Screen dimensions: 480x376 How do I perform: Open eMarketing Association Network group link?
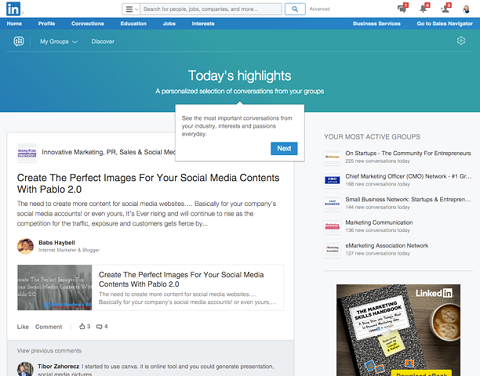(x=387, y=246)
